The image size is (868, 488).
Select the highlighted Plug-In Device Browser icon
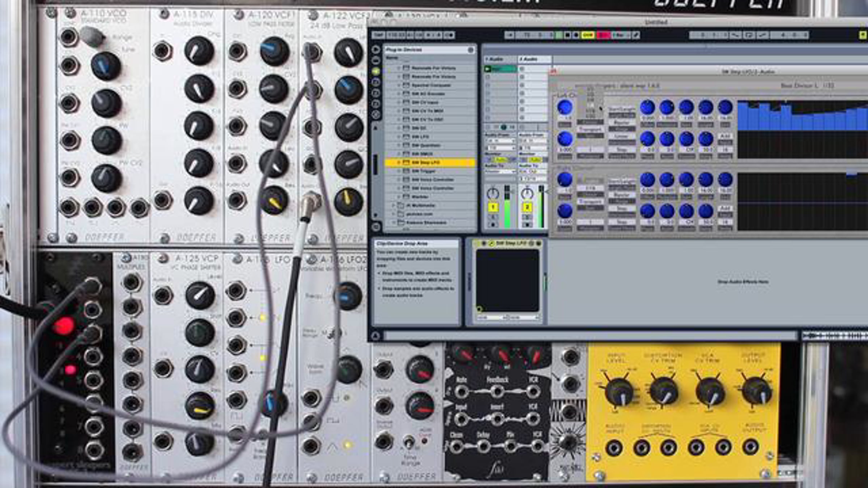[376, 71]
